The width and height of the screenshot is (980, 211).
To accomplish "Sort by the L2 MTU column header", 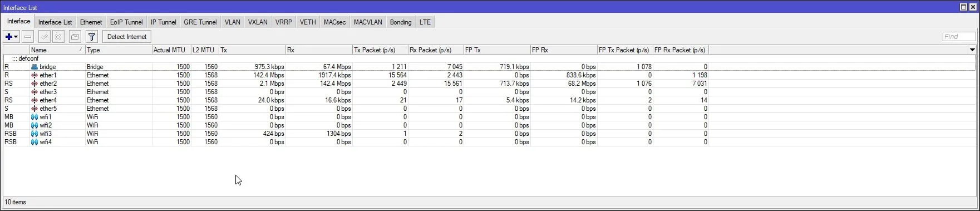I will (205, 50).
